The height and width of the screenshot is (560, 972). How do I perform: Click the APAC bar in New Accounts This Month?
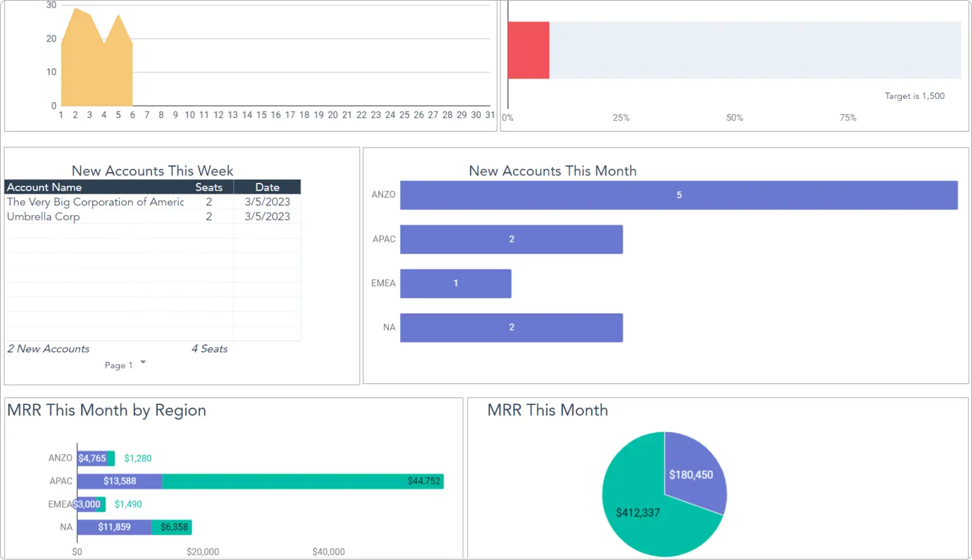pyautogui.click(x=511, y=239)
